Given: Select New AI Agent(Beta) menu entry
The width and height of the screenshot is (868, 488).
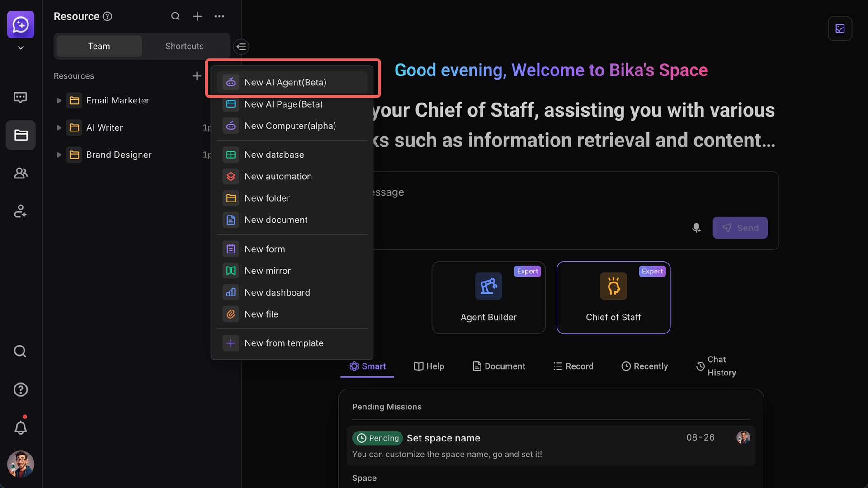Looking at the screenshot, I should [x=285, y=82].
